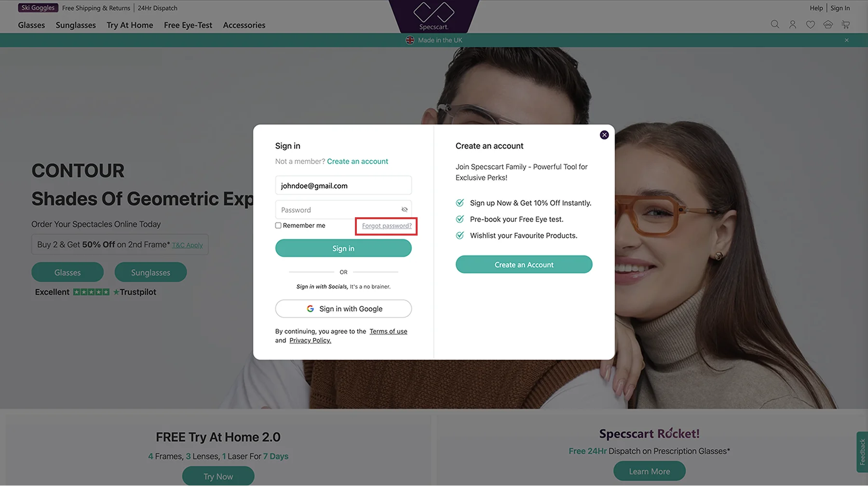Select the Try At Home menu item
The image size is (868, 486).
point(130,25)
